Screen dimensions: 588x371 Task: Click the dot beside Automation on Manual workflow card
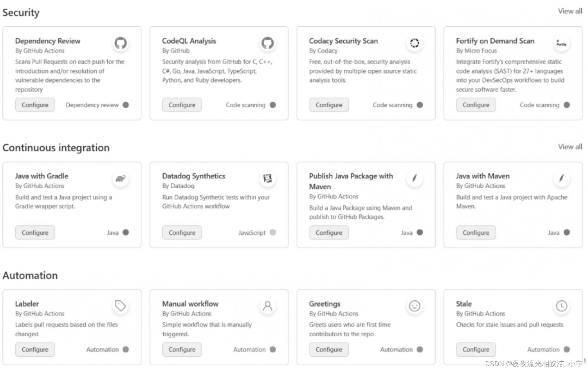point(273,349)
